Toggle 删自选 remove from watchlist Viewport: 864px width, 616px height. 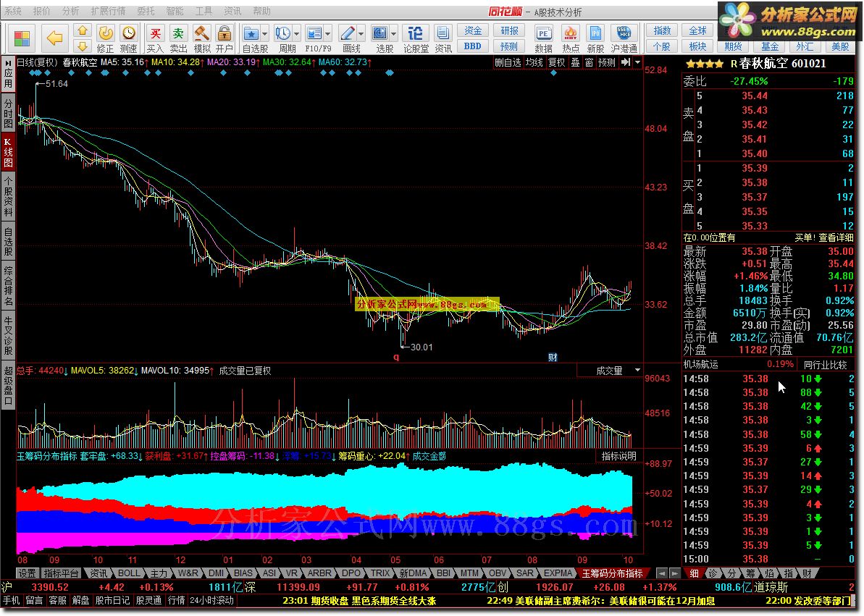(508, 62)
